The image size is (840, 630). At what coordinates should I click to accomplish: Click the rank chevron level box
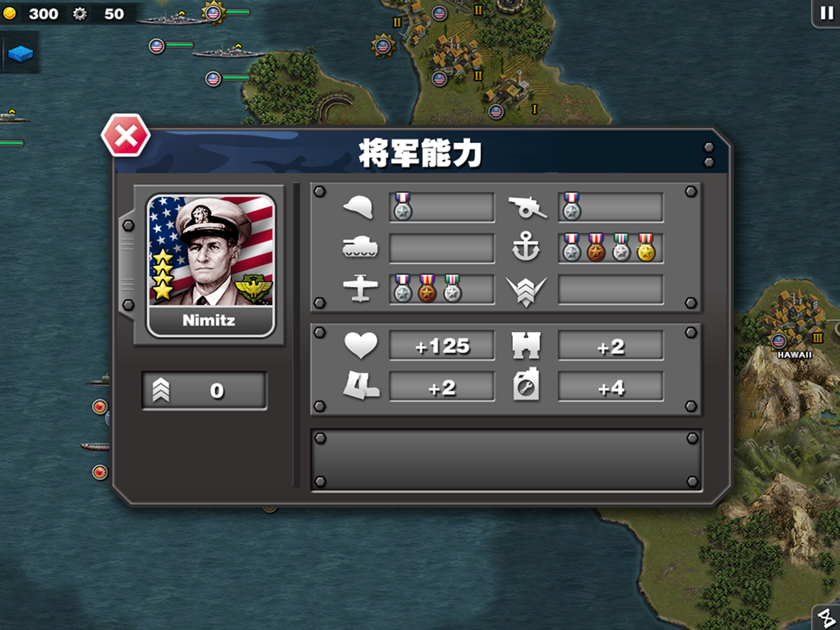(x=204, y=390)
